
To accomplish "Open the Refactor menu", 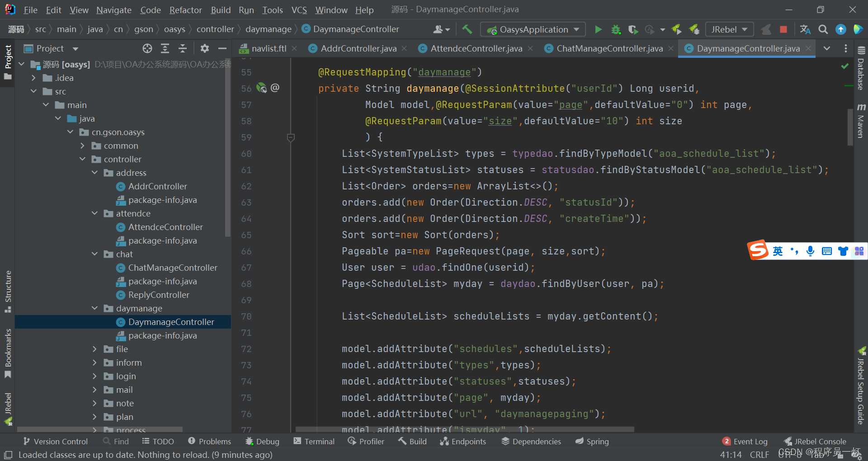I will pos(185,10).
